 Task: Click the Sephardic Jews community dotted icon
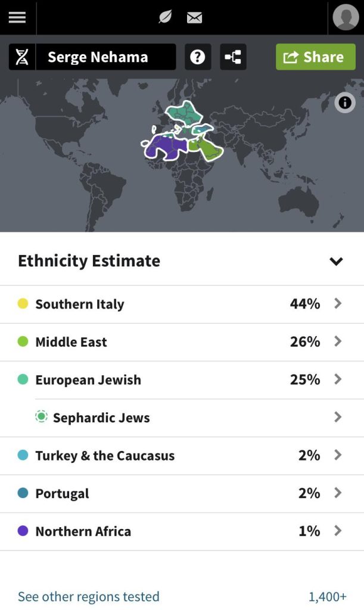41,417
